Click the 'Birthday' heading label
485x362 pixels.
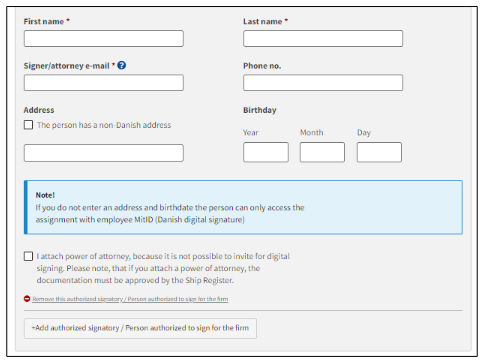[260, 110]
